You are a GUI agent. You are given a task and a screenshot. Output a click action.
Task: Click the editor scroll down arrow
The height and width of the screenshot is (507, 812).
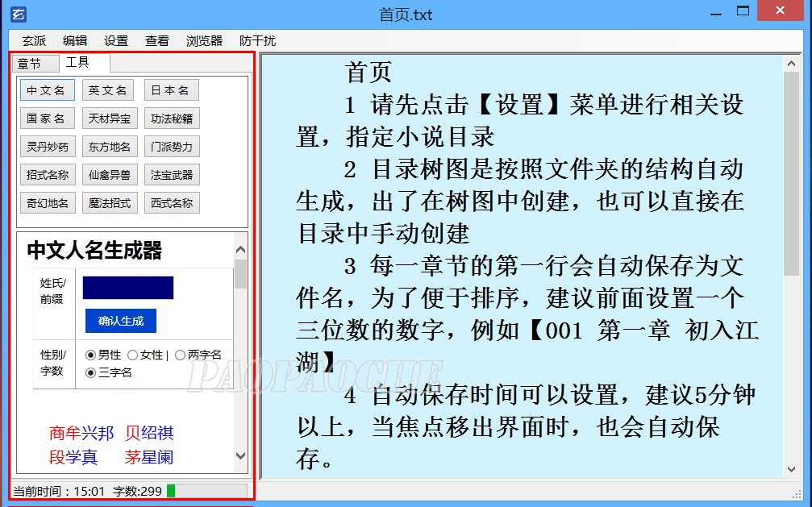point(791,470)
